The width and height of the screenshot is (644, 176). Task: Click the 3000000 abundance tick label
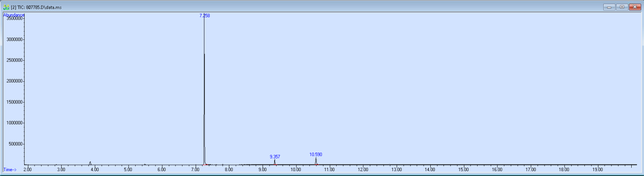(15, 39)
